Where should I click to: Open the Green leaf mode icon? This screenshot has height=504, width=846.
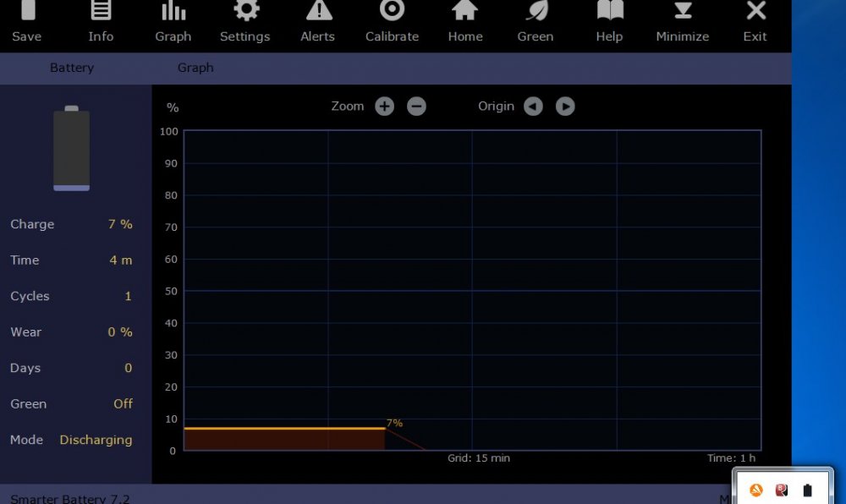coord(536,12)
